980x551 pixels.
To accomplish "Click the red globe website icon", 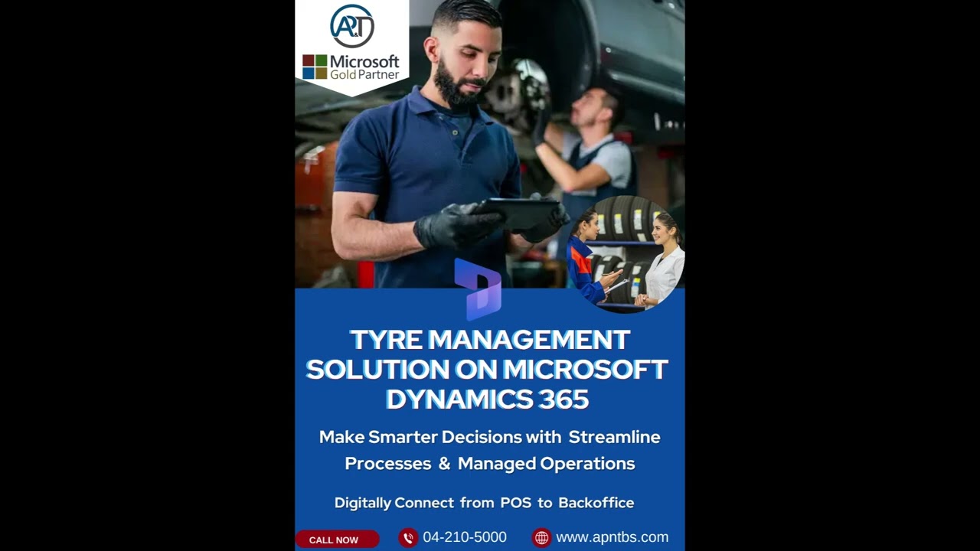I will [x=541, y=538].
